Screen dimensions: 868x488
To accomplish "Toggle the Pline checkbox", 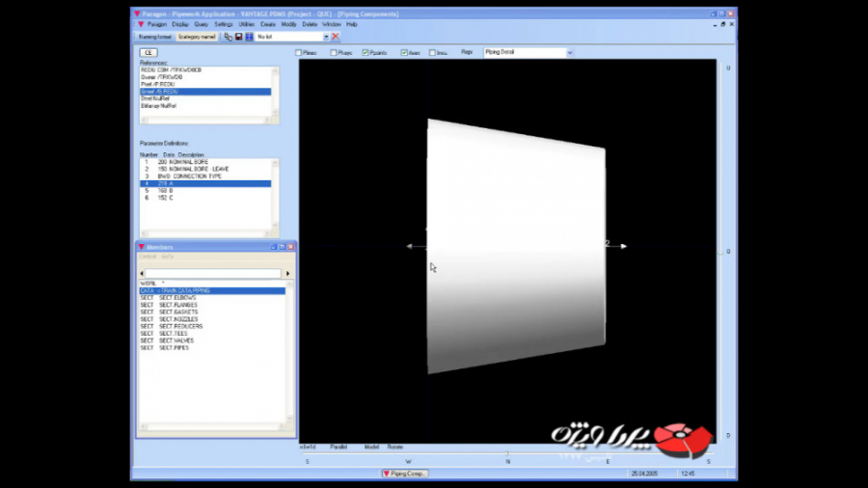I will pyautogui.click(x=298, y=53).
